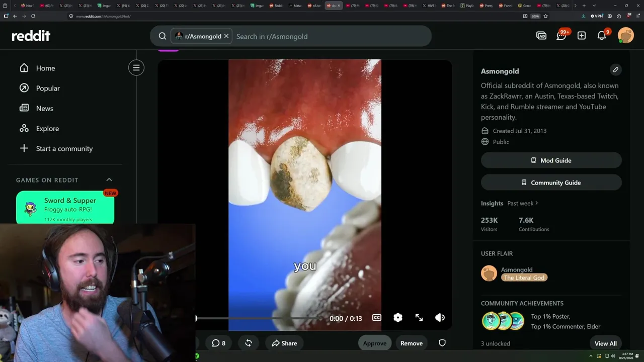
Task: Click the browser address bar URL
Action: [103, 16]
